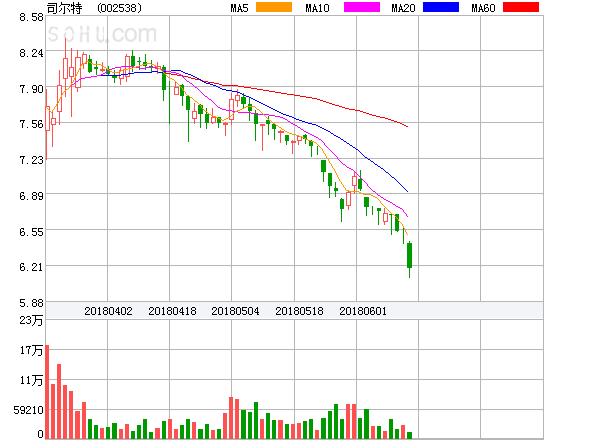
Task: Select the stock name 司尔特
Action: click(x=64, y=8)
